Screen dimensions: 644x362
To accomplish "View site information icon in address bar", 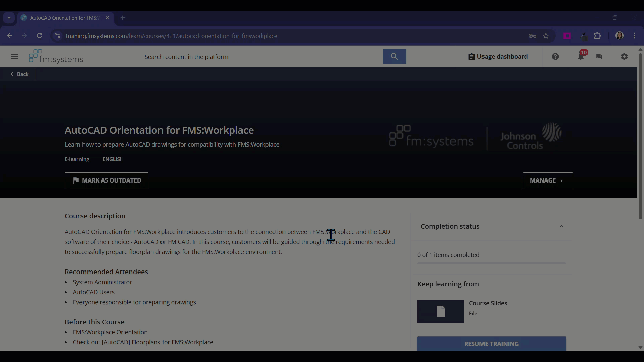I will click(57, 36).
